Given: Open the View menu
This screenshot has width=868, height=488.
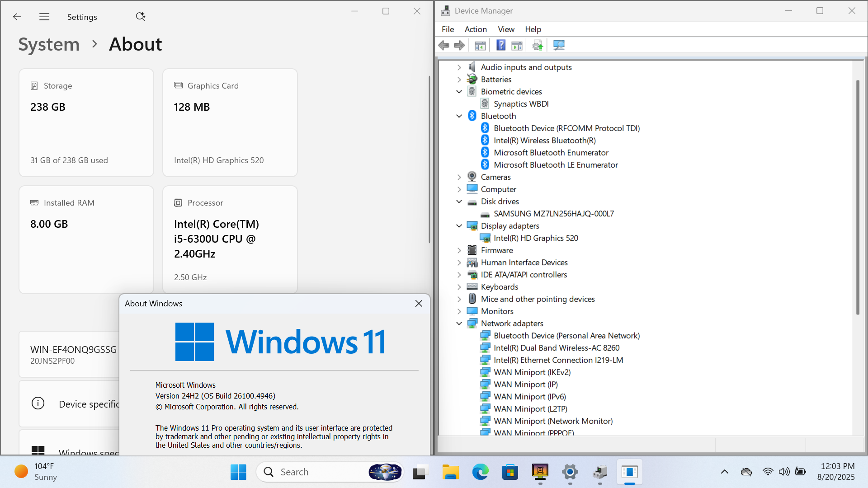Looking at the screenshot, I should tap(506, 29).
